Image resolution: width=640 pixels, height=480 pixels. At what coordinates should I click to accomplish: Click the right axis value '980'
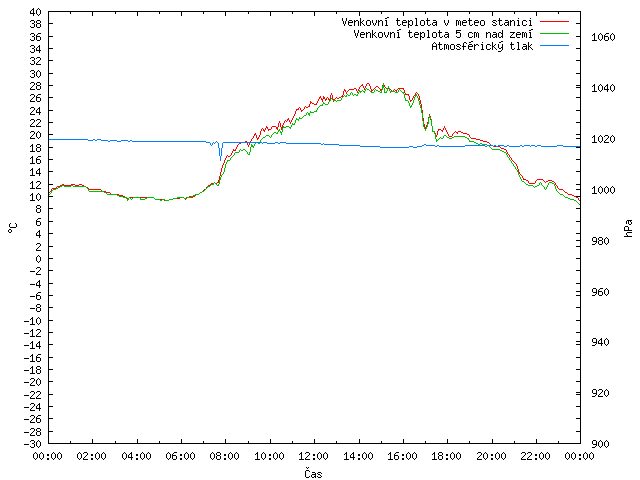point(600,241)
